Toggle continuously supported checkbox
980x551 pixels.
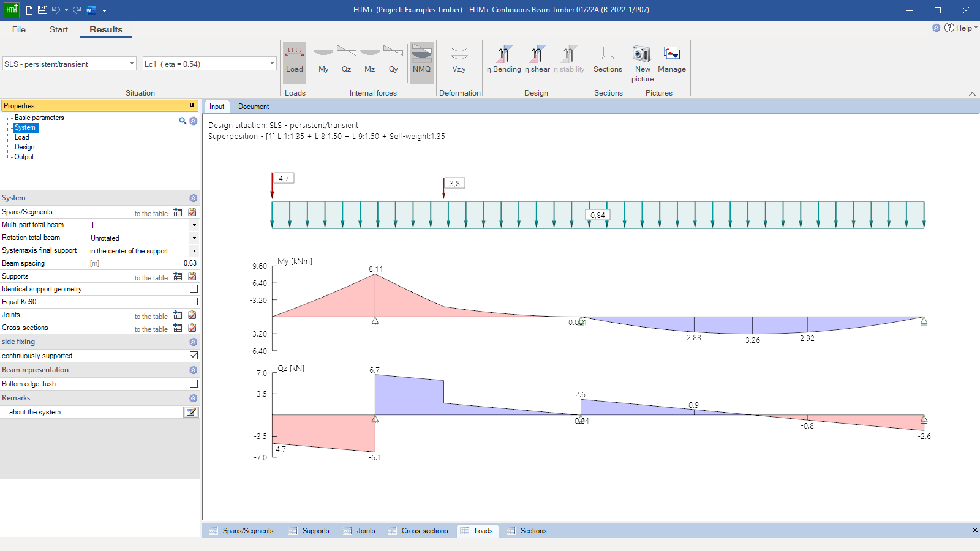pyautogui.click(x=194, y=356)
